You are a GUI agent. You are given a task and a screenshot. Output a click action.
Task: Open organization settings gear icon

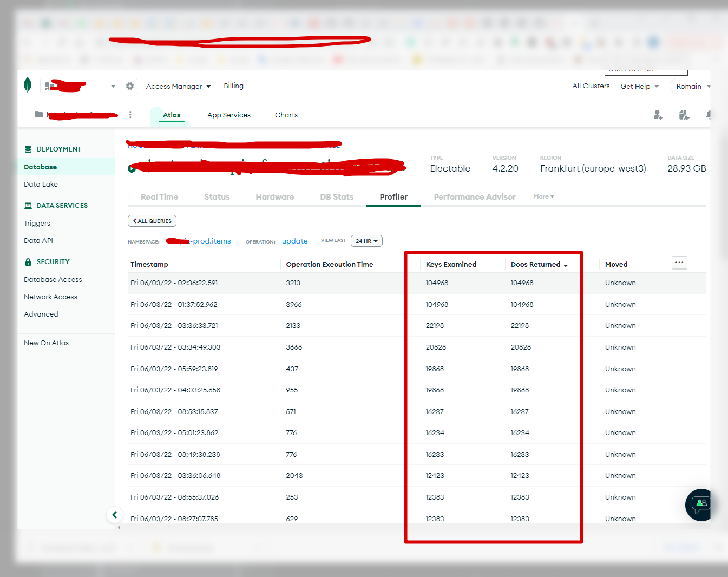[x=130, y=86]
